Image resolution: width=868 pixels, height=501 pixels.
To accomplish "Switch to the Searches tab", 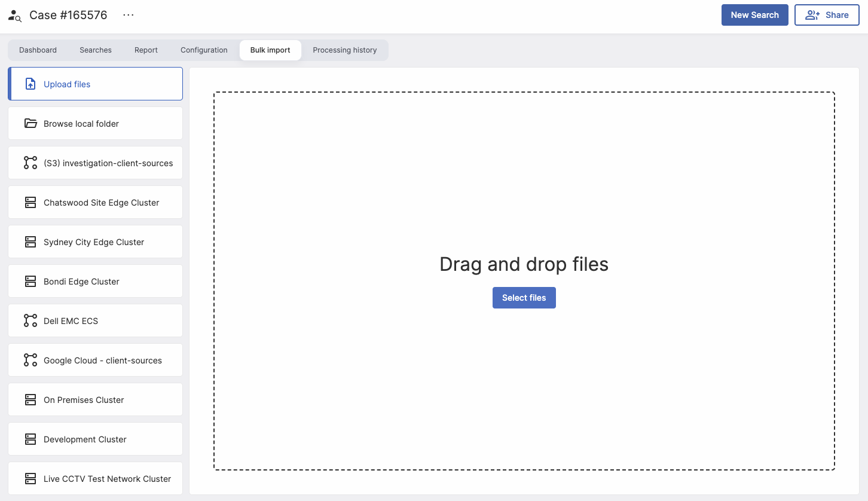I will [95, 50].
